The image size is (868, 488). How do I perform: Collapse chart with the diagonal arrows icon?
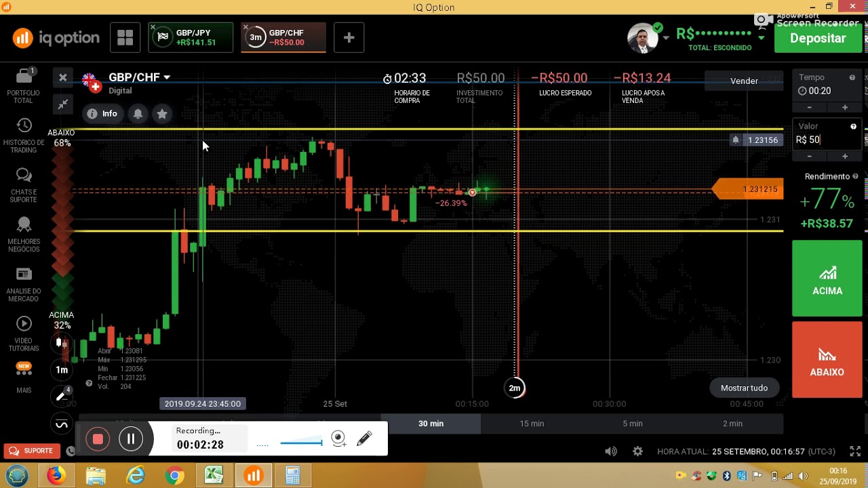point(62,104)
